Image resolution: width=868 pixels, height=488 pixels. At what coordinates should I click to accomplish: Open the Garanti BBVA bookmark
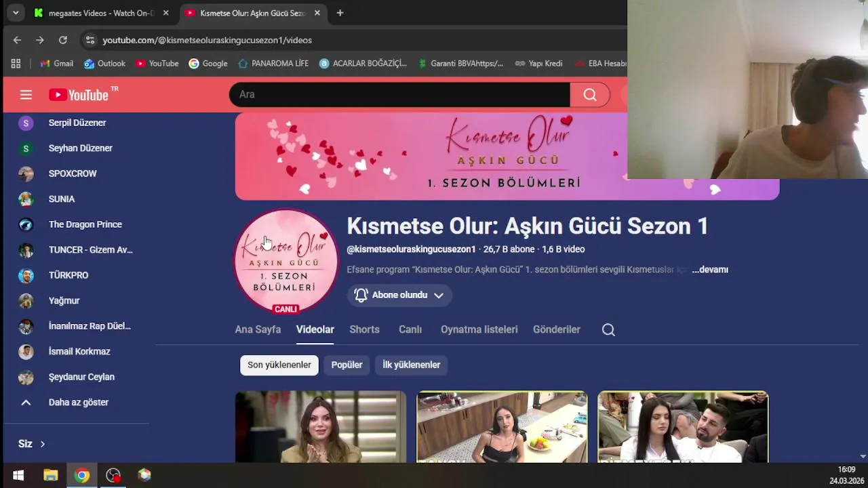460,63
